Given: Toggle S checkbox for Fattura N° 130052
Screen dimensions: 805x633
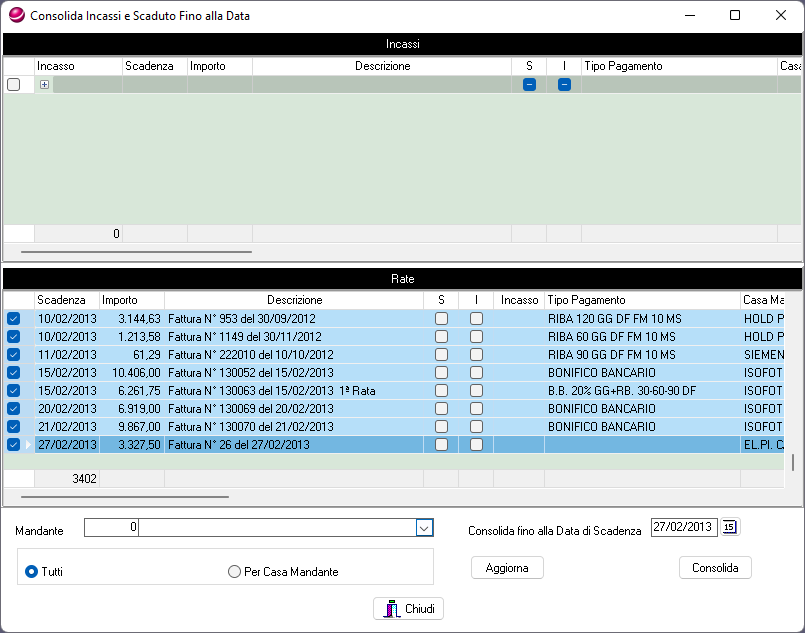Looking at the screenshot, I should [441, 373].
